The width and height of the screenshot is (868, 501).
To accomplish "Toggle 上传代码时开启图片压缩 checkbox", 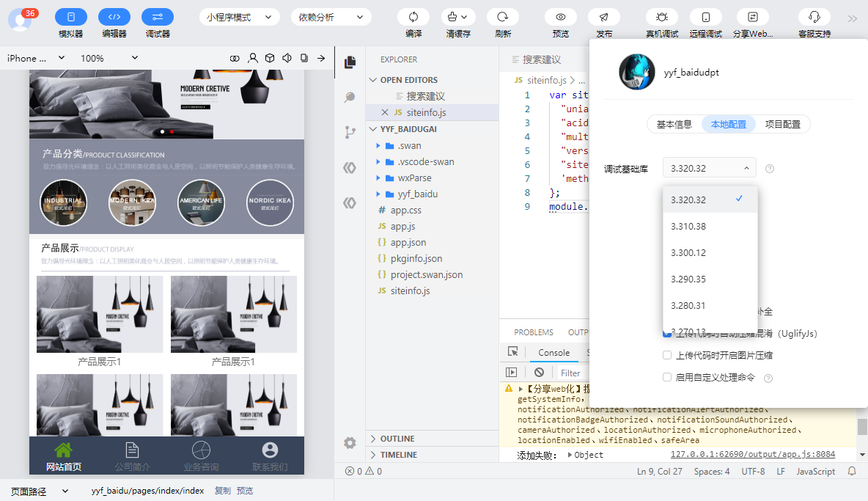I will (x=667, y=356).
